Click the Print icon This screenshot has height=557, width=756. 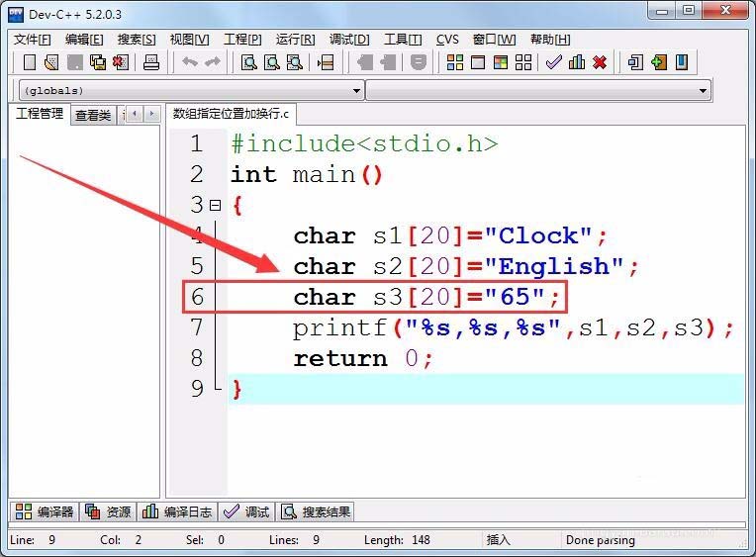[151, 62]
